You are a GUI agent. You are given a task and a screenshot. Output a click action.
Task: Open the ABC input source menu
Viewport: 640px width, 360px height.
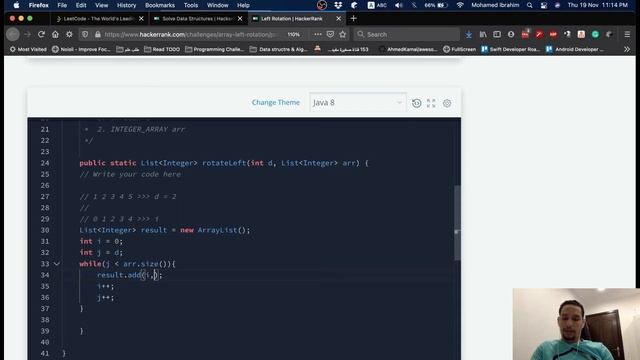point(377,5)
